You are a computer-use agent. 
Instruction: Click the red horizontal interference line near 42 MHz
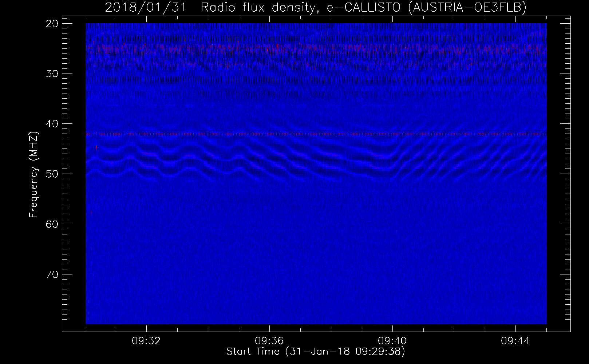(316, 134)
